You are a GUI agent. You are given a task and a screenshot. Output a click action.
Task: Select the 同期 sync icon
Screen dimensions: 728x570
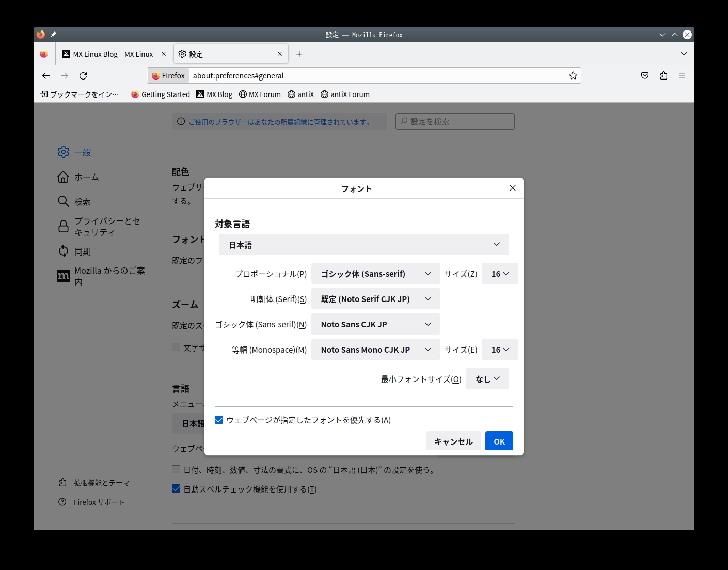click(63, 251)
